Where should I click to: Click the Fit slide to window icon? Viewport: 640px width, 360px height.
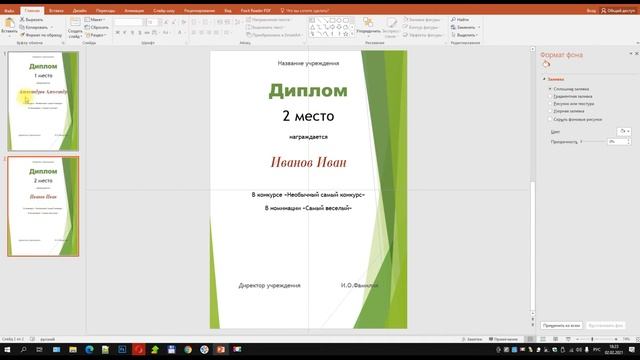coord(637,339)
